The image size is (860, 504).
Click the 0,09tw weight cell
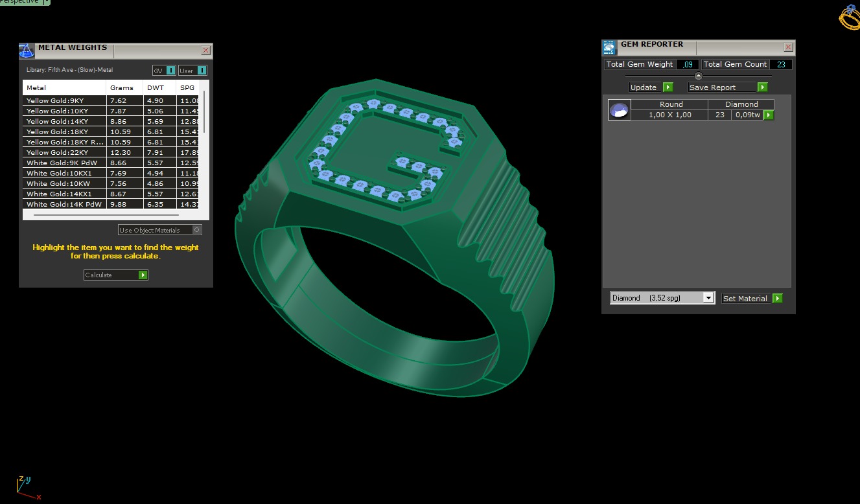tap(747, 115)
